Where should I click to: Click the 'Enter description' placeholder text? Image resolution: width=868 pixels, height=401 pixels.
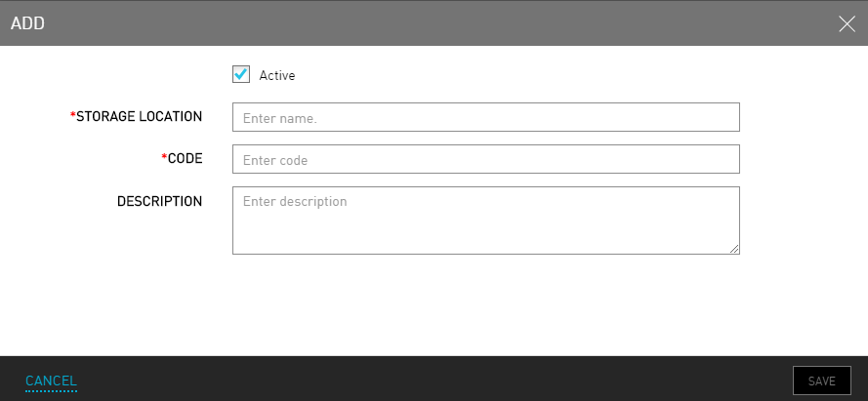tap(295, 201)
